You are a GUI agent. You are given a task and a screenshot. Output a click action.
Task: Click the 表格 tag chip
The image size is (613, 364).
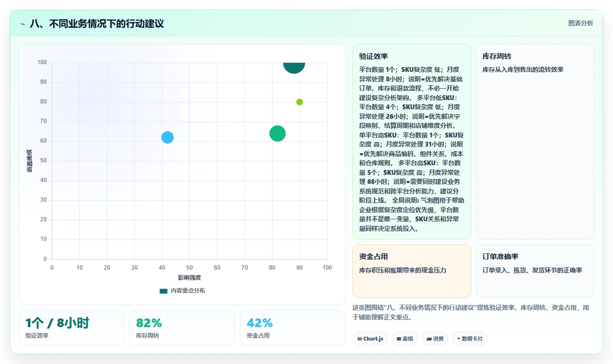(405, 339)
